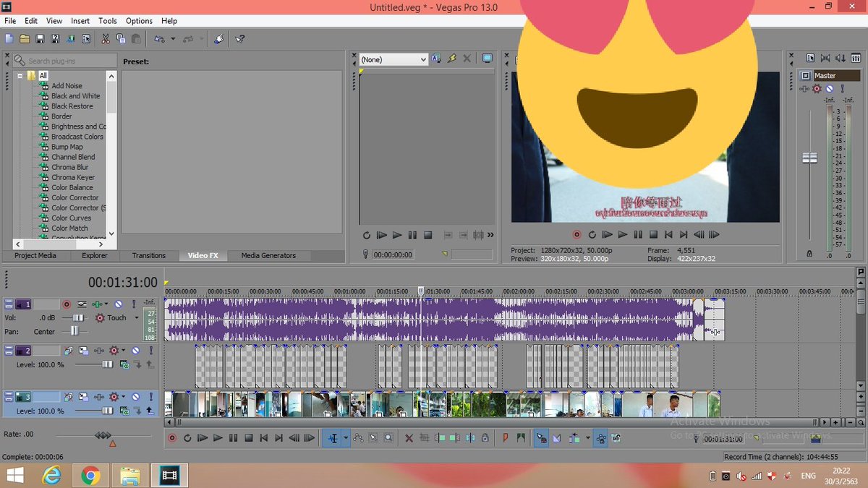Click the automation settings gear on track 2
Screen dimensions: 868x488
click(x=114, y=351)
